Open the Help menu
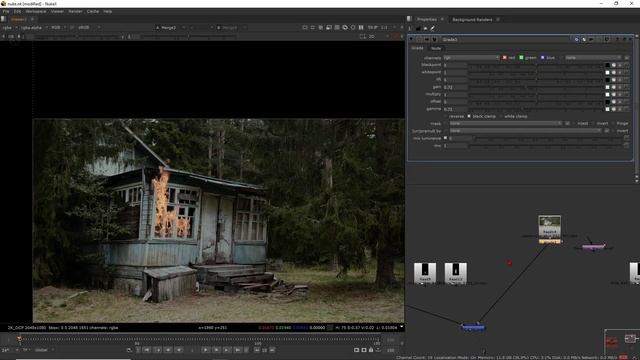640x360 pixels. coord(108,11)
